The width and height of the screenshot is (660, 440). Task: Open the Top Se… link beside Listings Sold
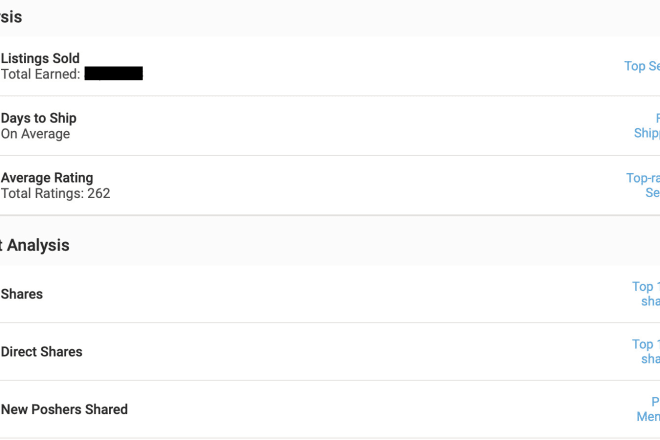(x=642, y=66)
